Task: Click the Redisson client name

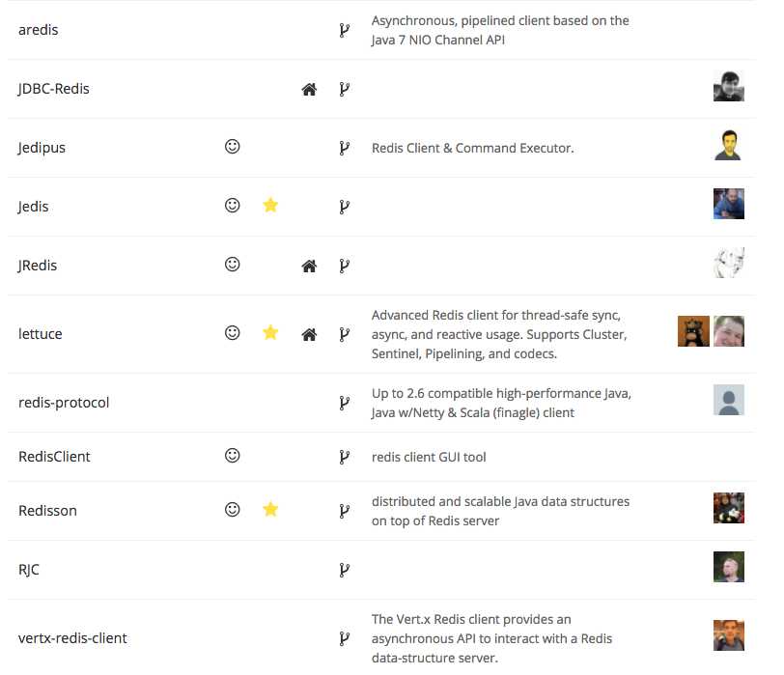Action: tap(47, 511)
